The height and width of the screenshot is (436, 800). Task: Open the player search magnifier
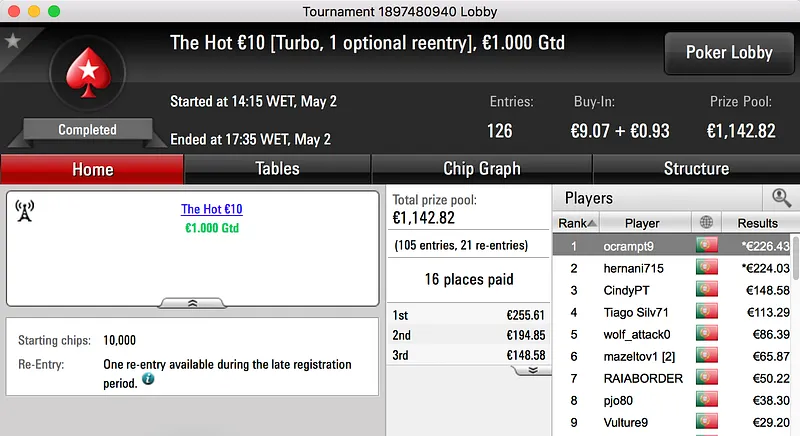[781, 198]
